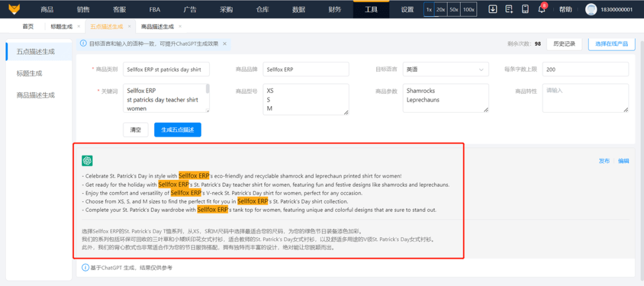Click the 历史记录 button
This screenshot has width=644, height=286.
click(x=563, y=43)
